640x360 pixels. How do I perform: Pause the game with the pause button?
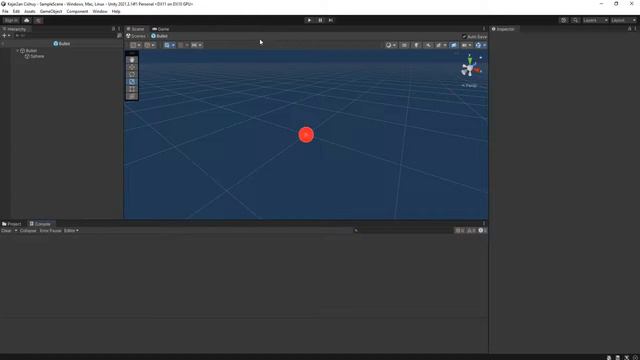click(x=320, y=20)
